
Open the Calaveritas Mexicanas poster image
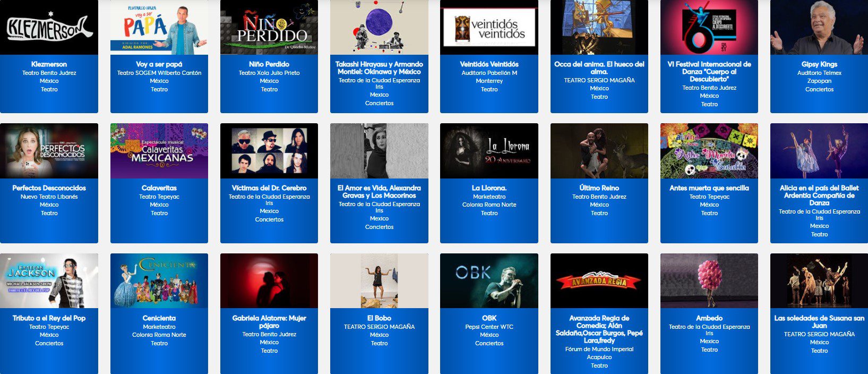pos(159,151)
